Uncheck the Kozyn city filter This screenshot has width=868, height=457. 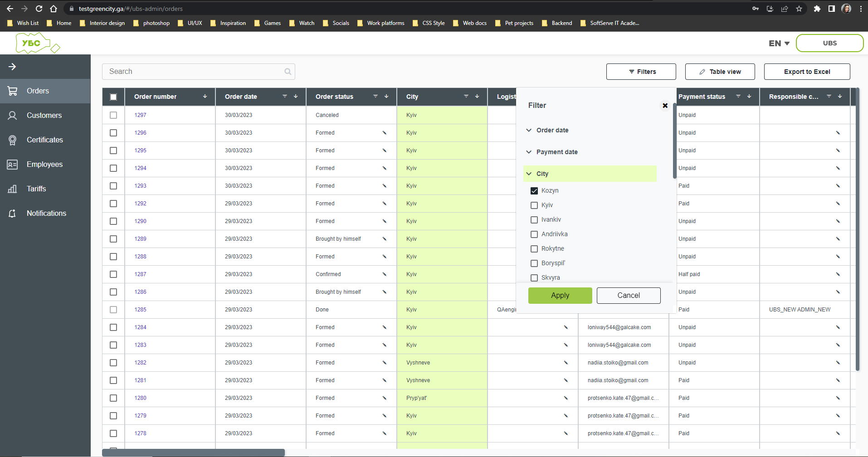(x=534, y=190)
